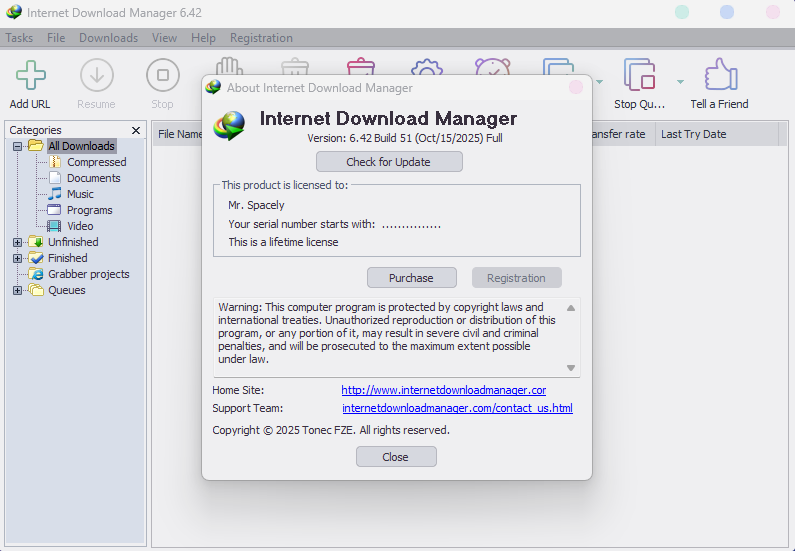Sort by the Transfer rate column header
The width and height of the screenshot is (795, 551).
pos(623,134)
